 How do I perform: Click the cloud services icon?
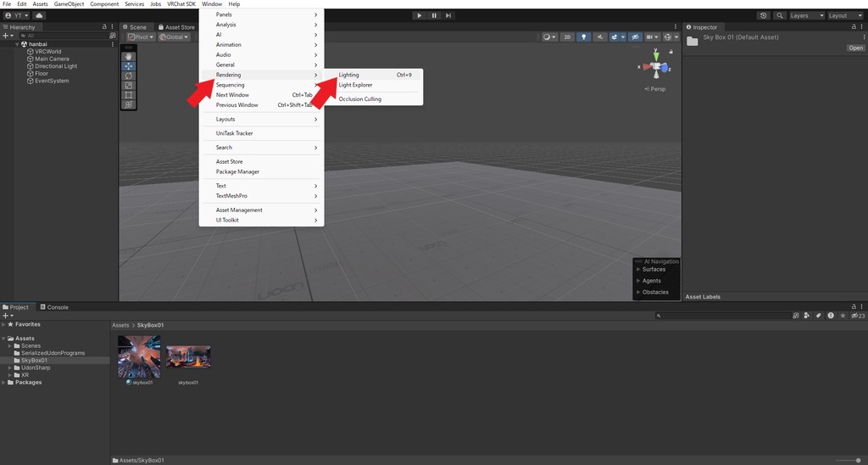click(x=39, y=15)
